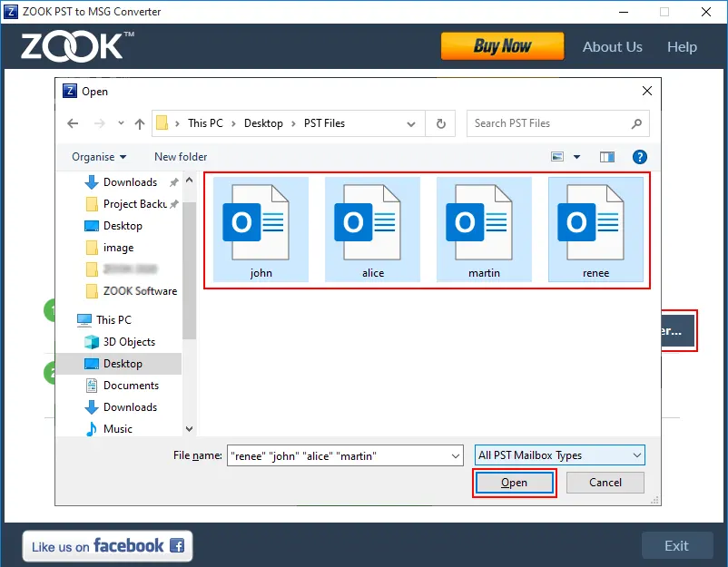Expand the File name dropdown arrow

click(x=456, y=455)
